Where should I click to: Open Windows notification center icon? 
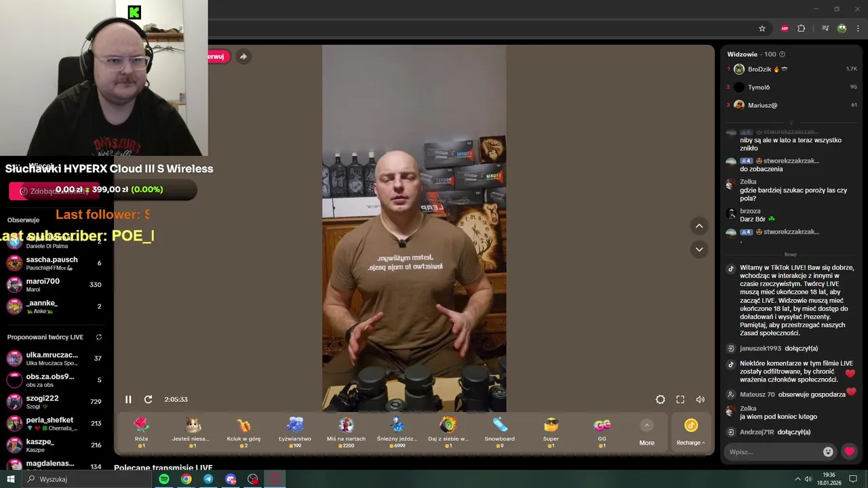pos(853,479)
